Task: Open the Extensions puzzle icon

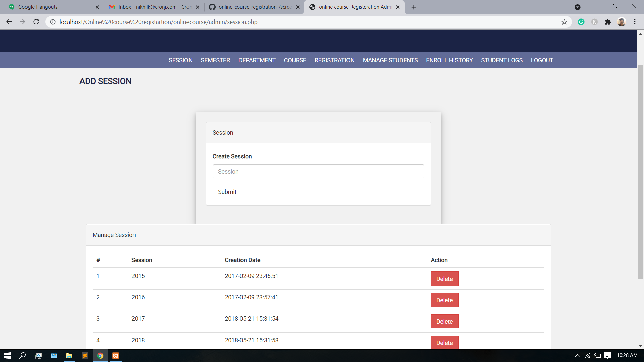Action: click(x=608, y=22)
